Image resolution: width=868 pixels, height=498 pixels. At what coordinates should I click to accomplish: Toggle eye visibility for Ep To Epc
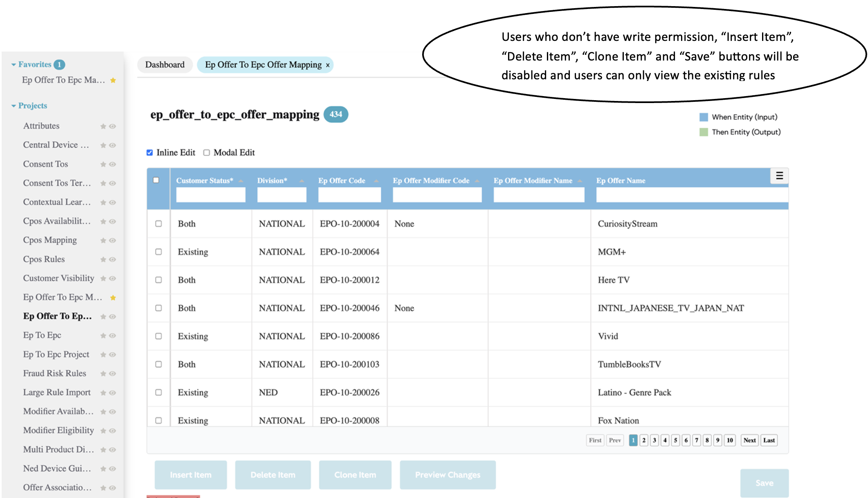pos(112,336)
